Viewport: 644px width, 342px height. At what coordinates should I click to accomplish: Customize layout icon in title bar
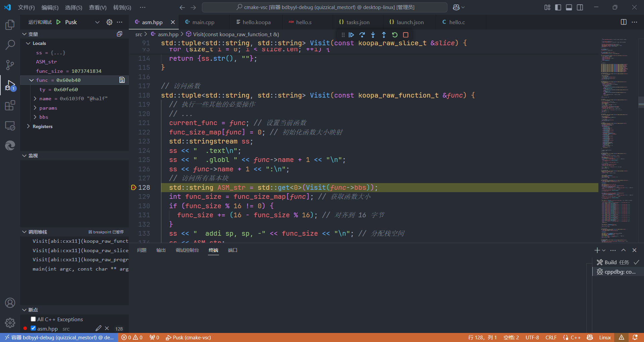(547, 7)
